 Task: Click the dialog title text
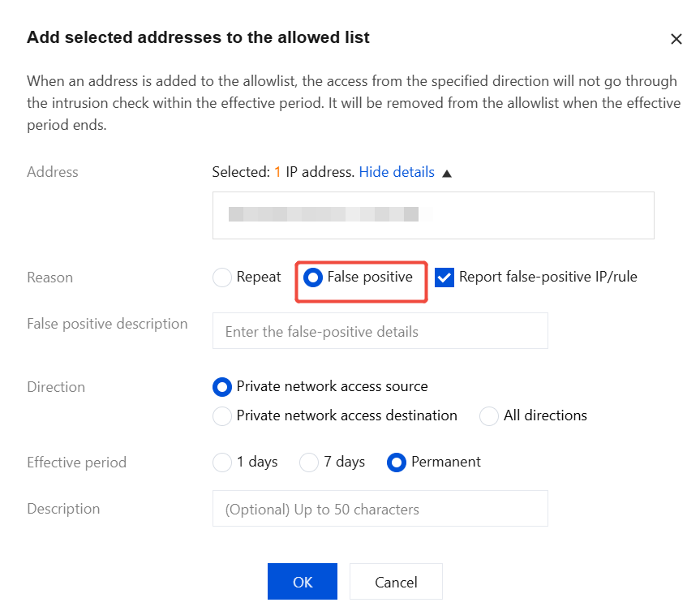[x=198, y=37]
